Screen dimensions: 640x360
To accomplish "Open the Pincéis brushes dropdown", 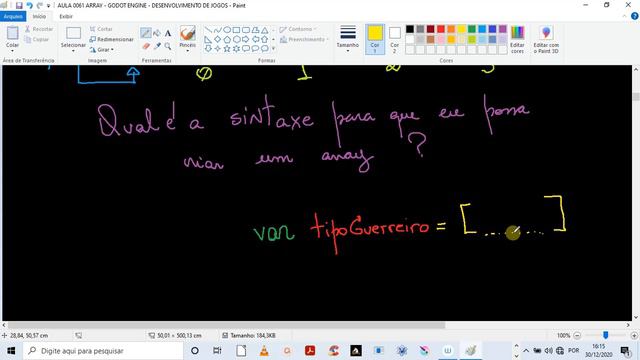I will [187, 50].
